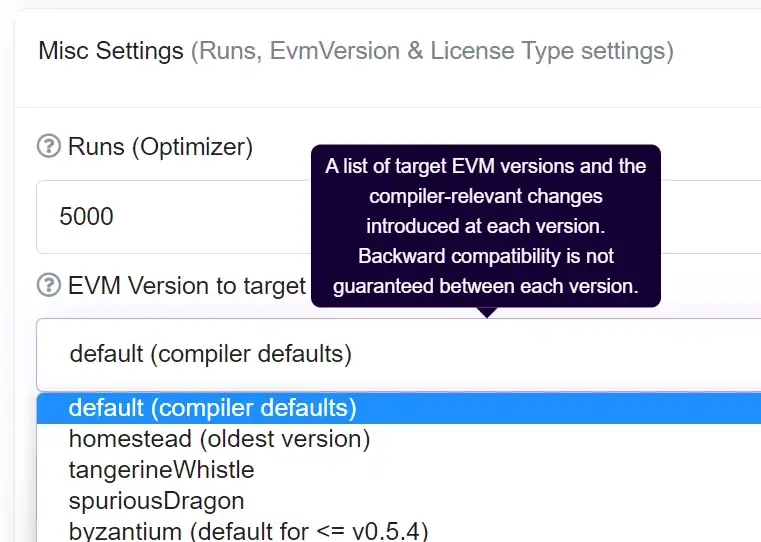
Task: Pick spuriousDragon from the EVM list
Action: [x=156, y=500]
